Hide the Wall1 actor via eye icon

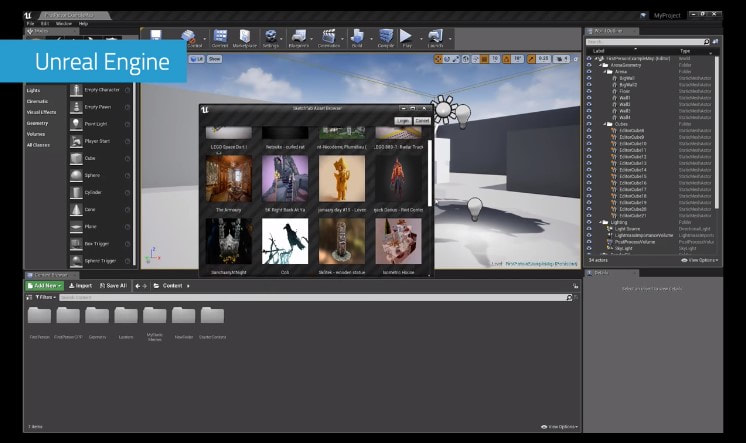[589, 100]
